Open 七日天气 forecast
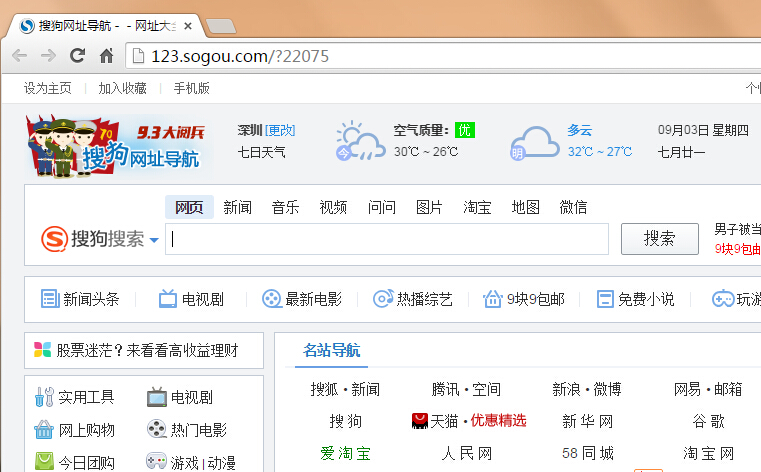761x472 pixels. tap(261, 152)
